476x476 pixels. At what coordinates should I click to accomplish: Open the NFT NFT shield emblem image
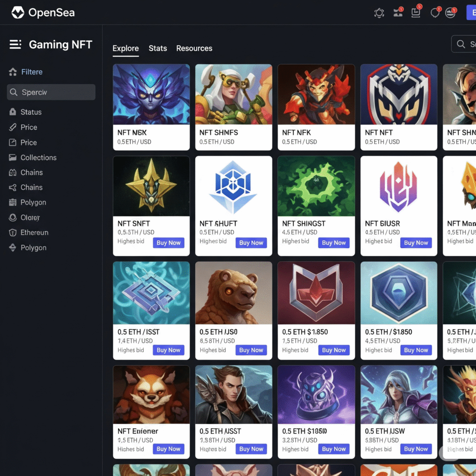[x=399, y=94]
